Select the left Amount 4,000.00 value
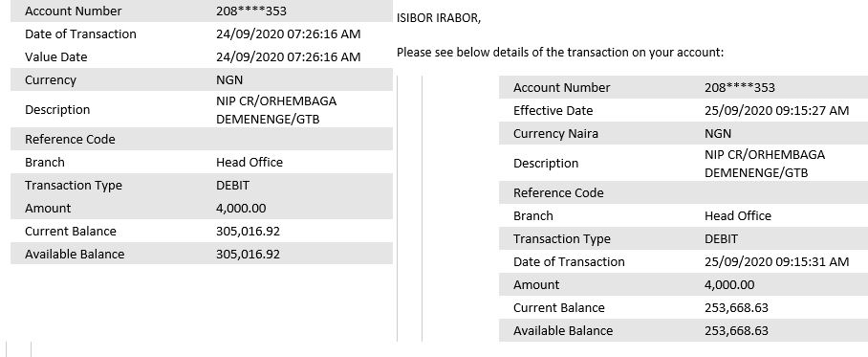Viewport: 868px width, 357px height. 241,209
